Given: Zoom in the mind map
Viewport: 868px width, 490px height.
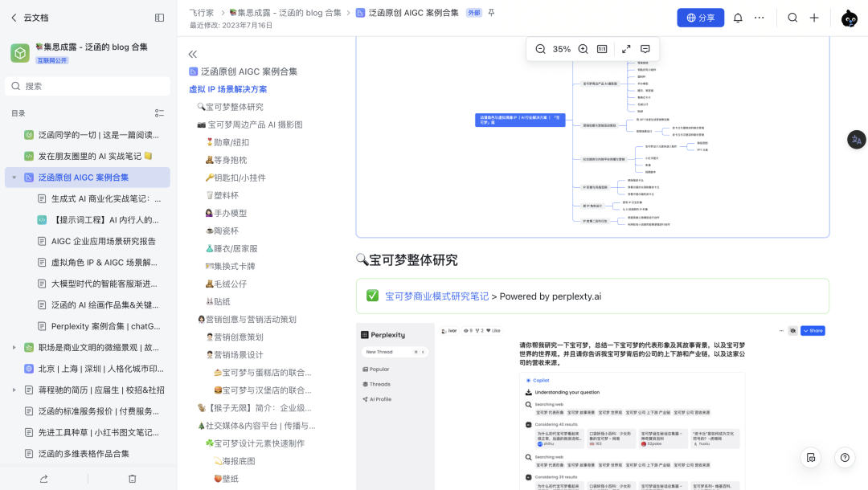Looking at the screenshot, I should pyautogui.click(x=583, y=49).
